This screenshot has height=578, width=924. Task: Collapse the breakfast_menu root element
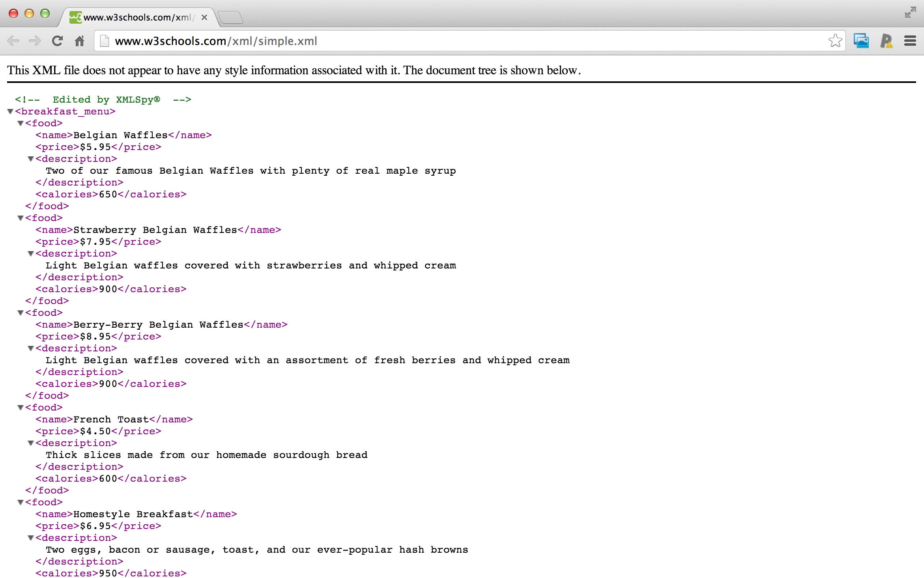(x=11, y=111)
